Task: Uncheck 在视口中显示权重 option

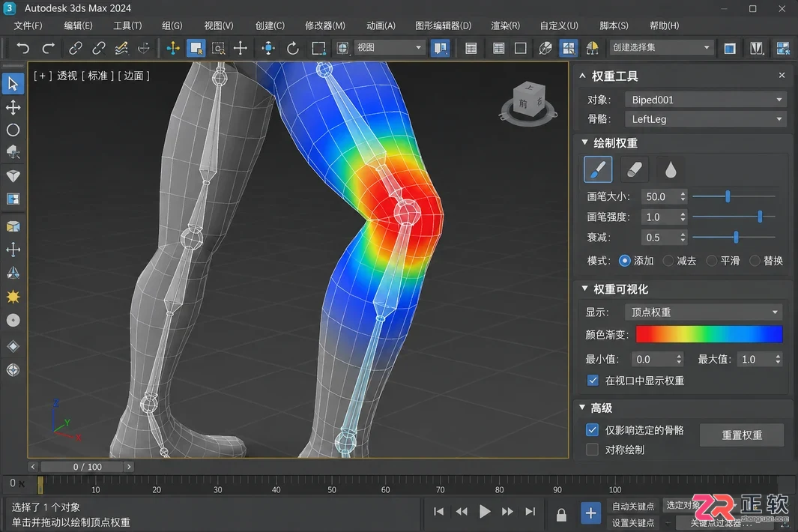Action: 593,381
